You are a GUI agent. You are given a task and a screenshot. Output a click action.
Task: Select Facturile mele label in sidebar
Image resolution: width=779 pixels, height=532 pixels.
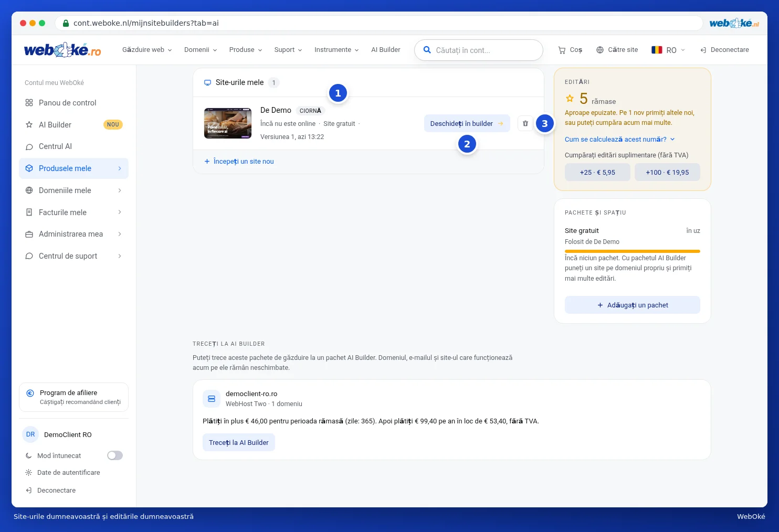point(62,212)
